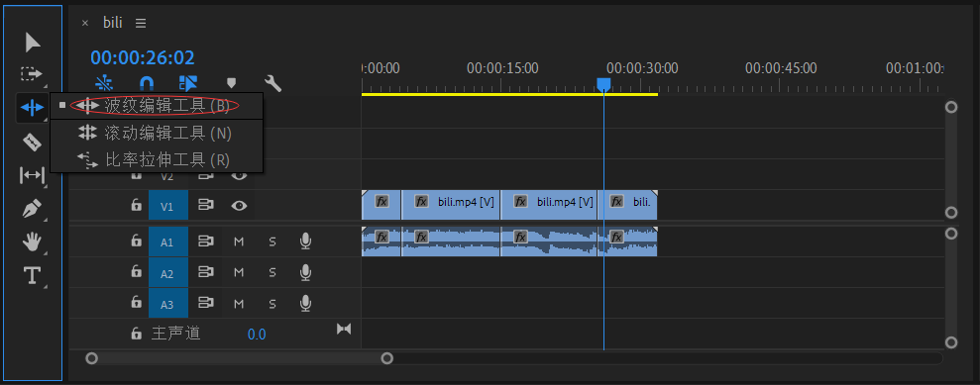Add a marker with the marker icon

231,83
